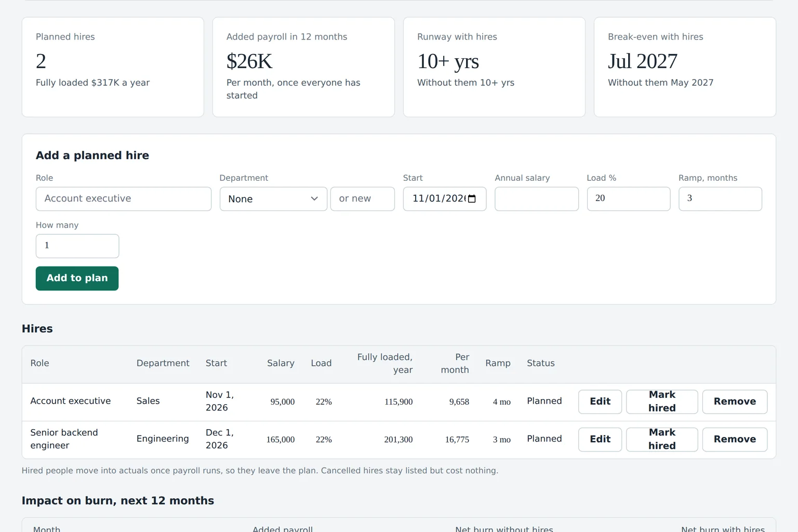Image resolution: width=798 pixels, height=532 pixels.
Task: Focus the Role input with Account executive placeholder
Action: point(124,199)
